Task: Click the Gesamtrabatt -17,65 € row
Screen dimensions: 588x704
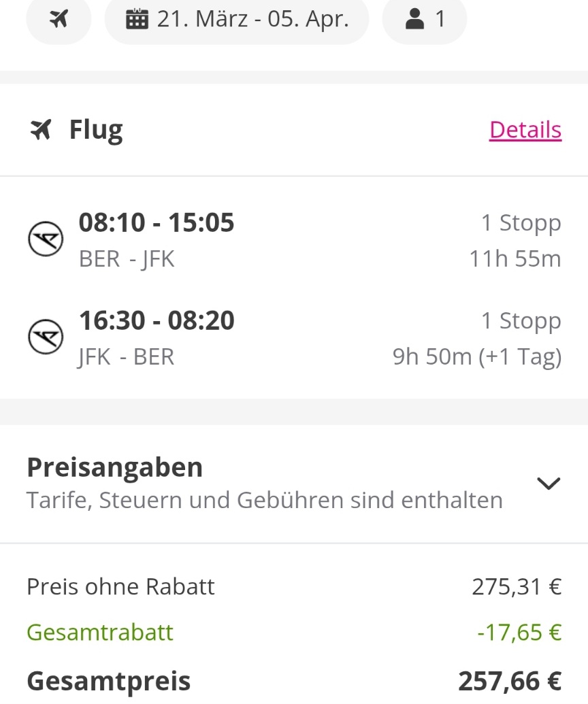Action: 294,632
